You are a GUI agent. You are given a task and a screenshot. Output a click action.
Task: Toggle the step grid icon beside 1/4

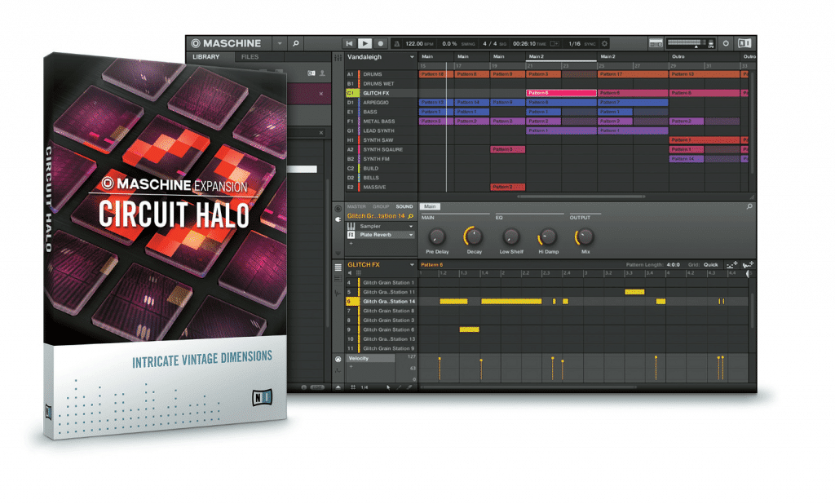tap(353, 387)
